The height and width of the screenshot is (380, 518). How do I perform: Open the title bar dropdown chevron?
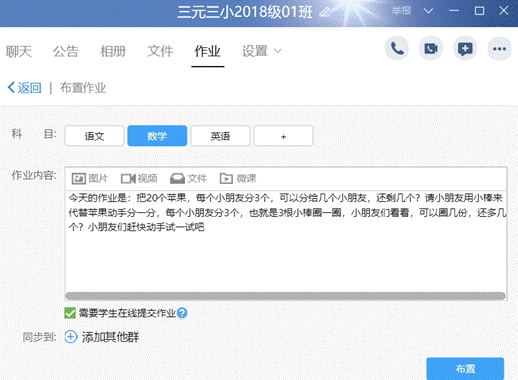point(428,11)
